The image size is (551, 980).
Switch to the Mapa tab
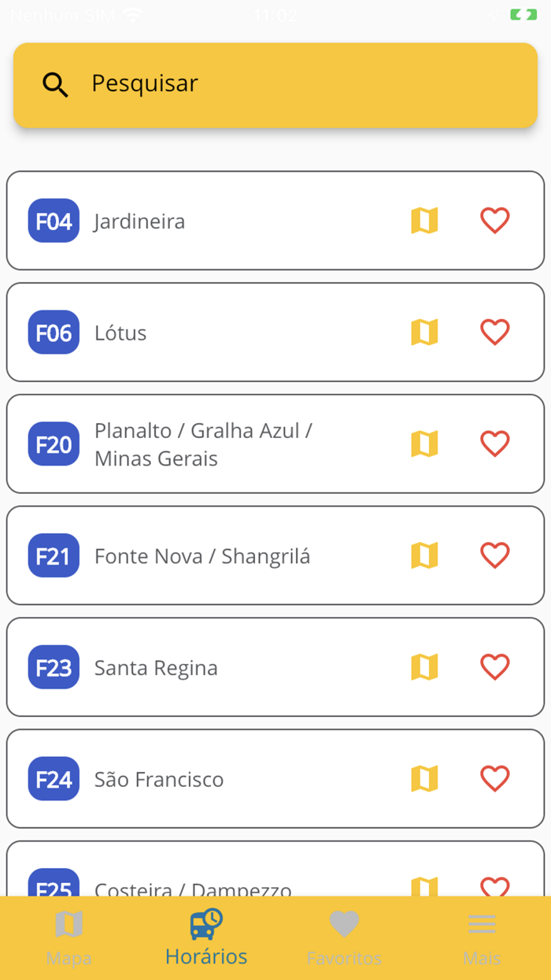[x=69, y=937]
